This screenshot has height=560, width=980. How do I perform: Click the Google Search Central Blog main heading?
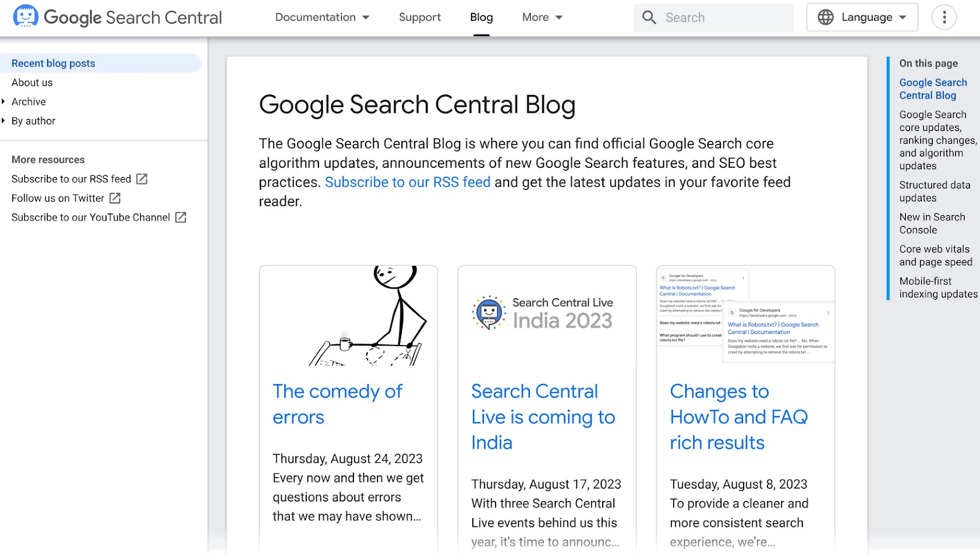coord(417,105)
